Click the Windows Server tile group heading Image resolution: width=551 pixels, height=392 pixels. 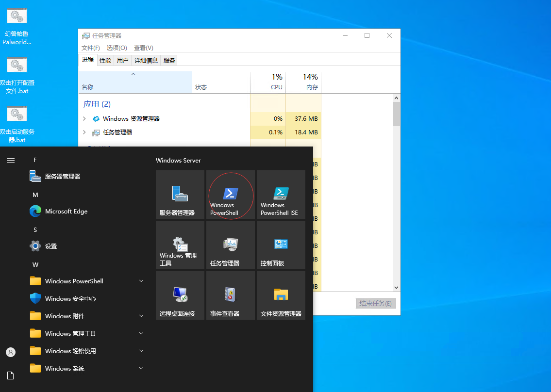pyautogui.click(x=178, y=161)
